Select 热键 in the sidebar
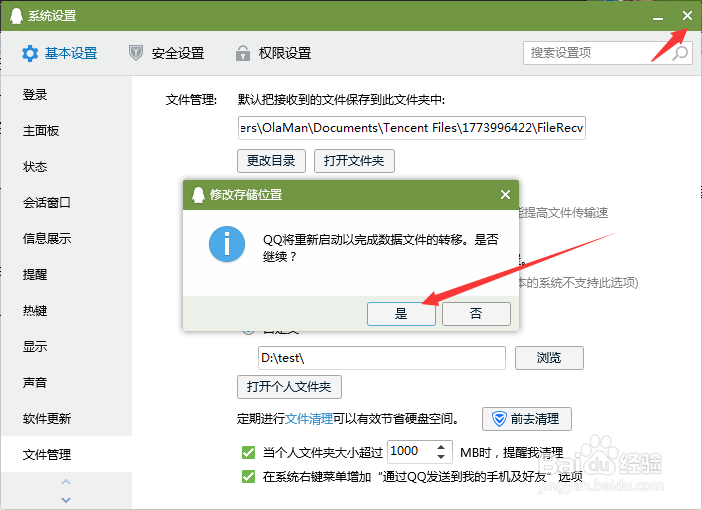This screenshot has height=510, width=702. [x=66, y=311]
